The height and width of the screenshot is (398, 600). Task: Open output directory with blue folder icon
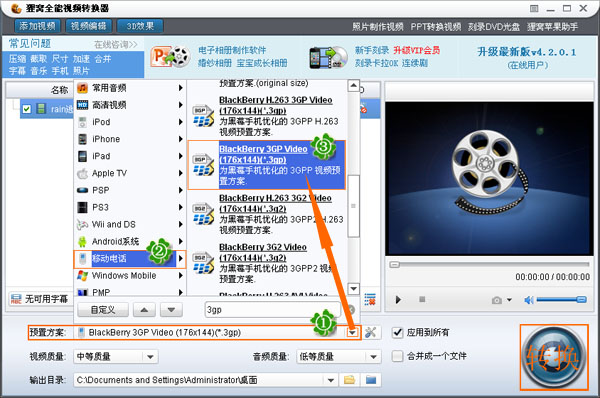(371, 380)
